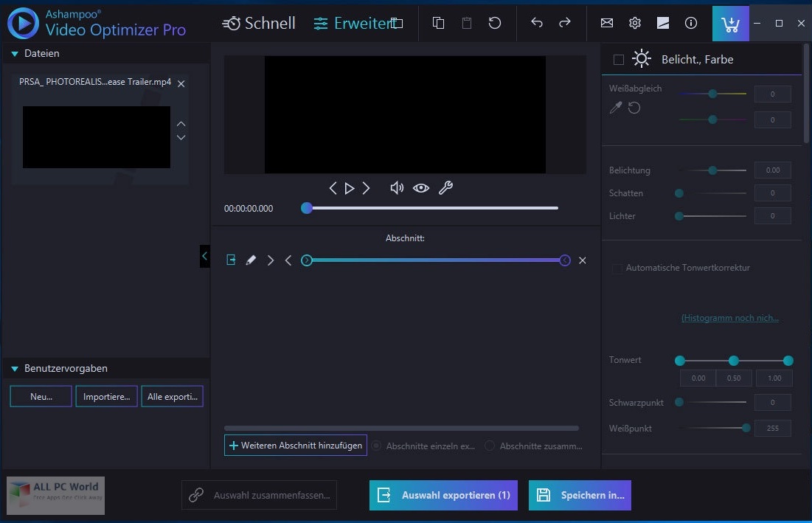
Task: Switch to Erweitert mode tab
Action: pos(354,24)
